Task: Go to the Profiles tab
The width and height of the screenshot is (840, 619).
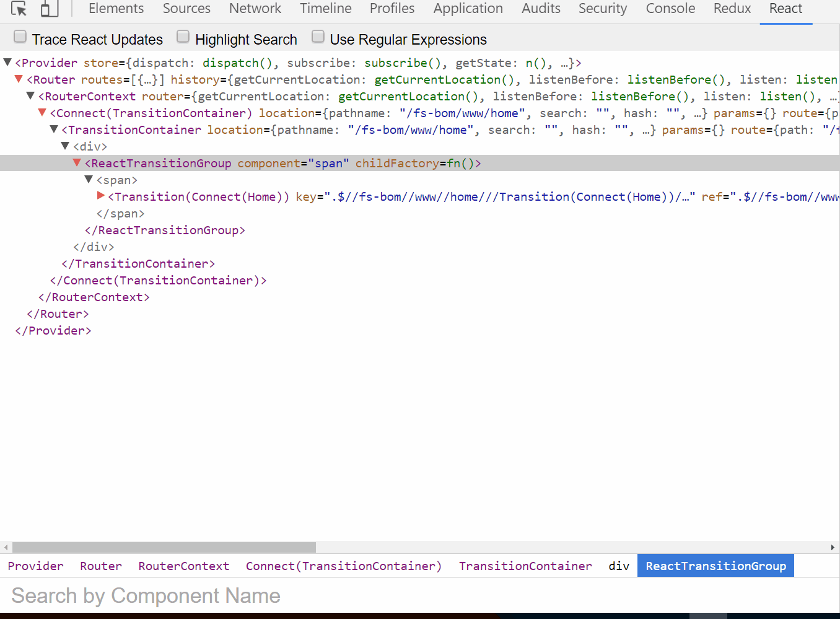Action: coord(392,9)
